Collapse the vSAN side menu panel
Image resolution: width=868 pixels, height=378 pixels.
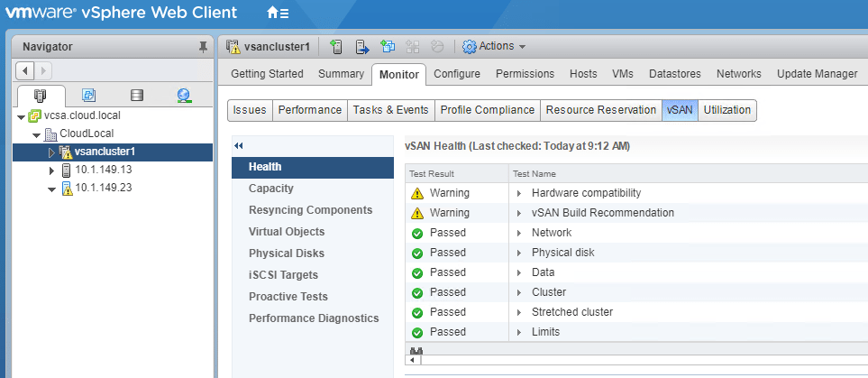[239, 145]
